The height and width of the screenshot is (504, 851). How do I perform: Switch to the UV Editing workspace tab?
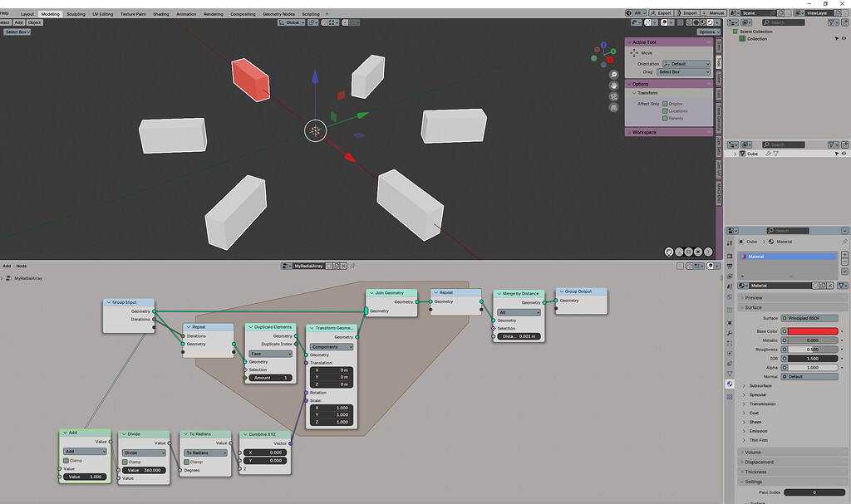(x=102, y=13)
